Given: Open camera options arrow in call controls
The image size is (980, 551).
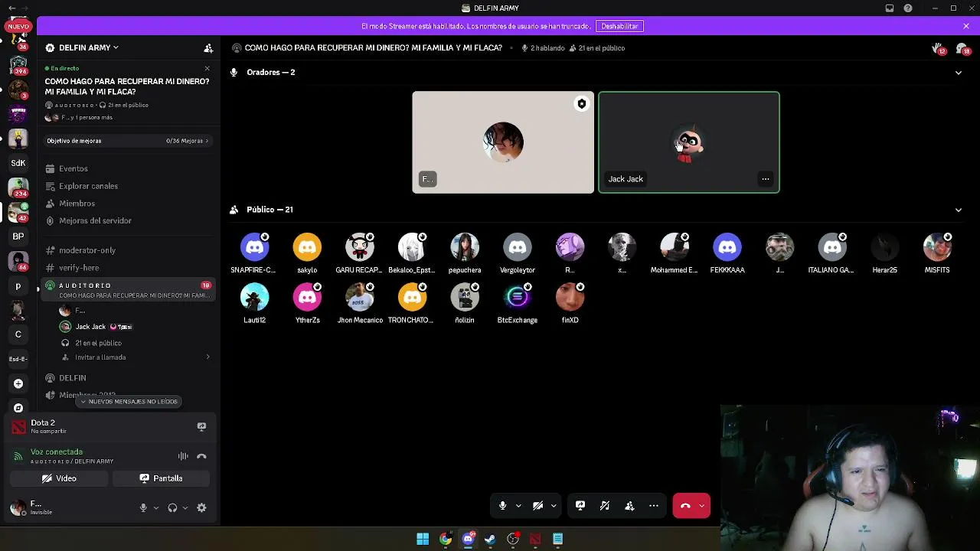Looking at the screenshot, I should tap(554, 506).
